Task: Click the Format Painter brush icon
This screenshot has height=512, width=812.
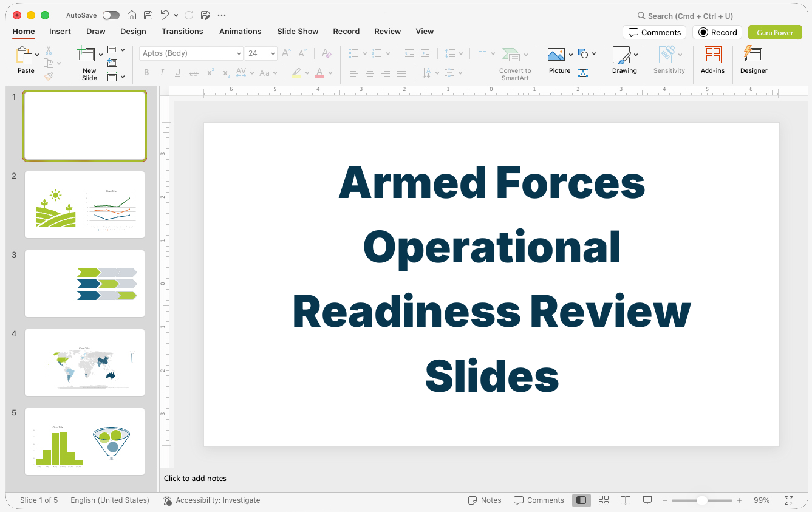Action: (49, 76)
